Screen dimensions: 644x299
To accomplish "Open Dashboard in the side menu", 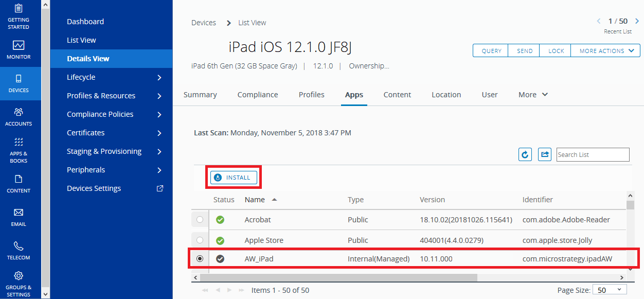I will (85, 22).
